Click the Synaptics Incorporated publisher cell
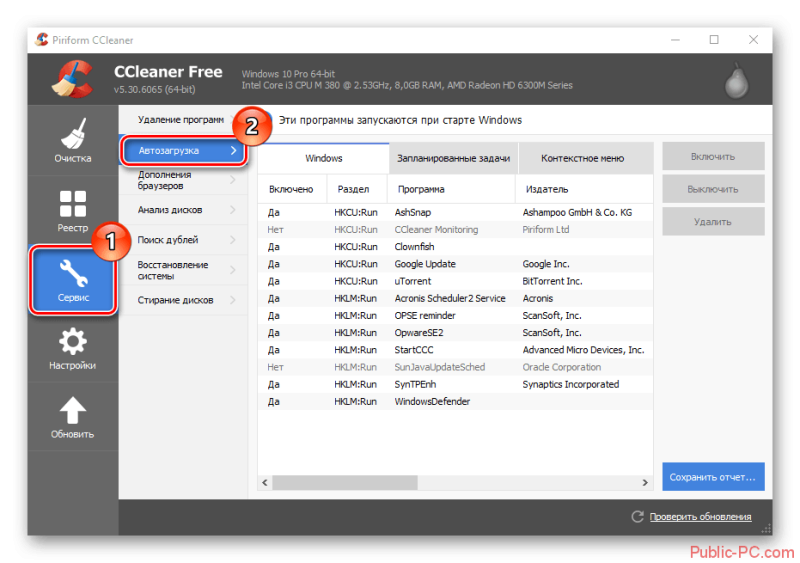The width and height of the screenshot is (800, 563). point(570,384)
